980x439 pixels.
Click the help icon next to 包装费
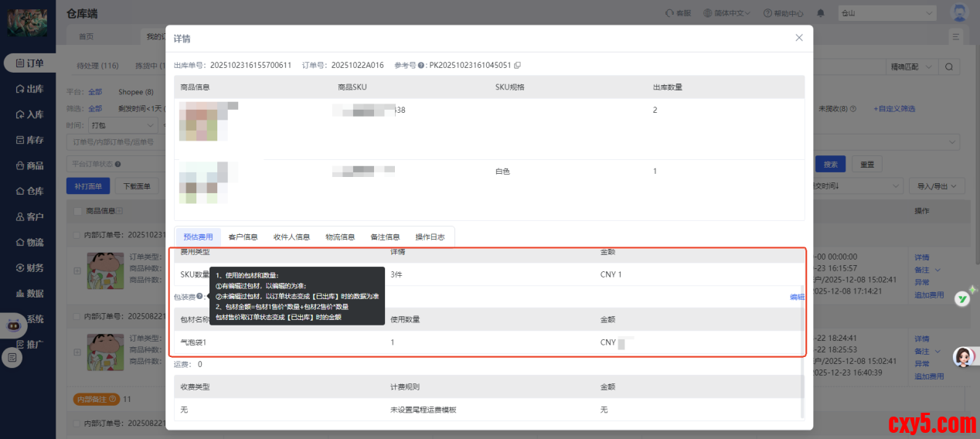[199, 297]
